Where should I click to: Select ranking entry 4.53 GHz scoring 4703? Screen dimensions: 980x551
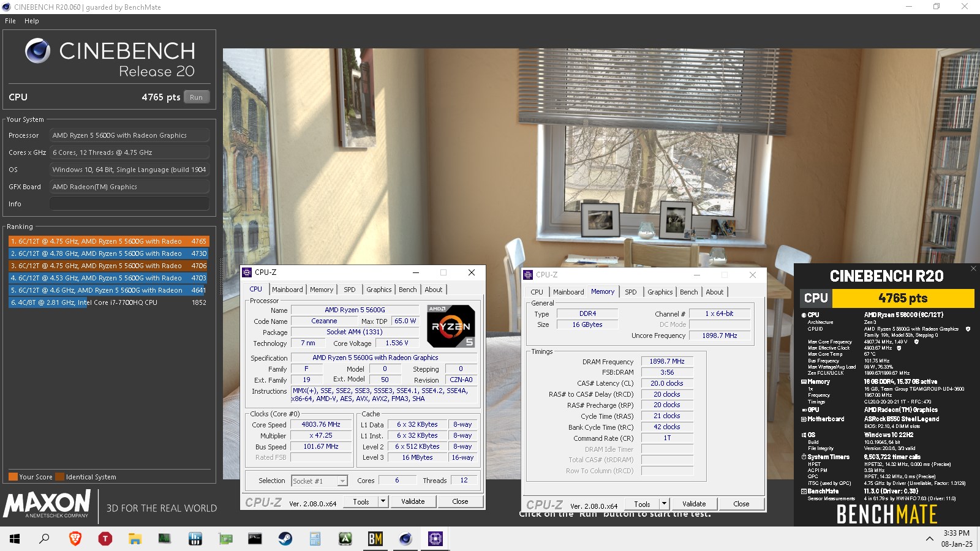click(109, 278)
